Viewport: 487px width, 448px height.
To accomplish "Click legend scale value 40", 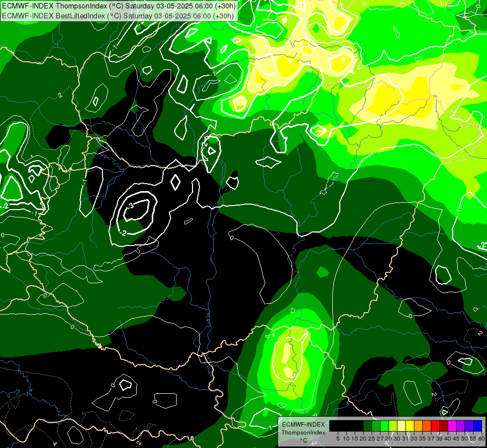I will coord(448,439).
